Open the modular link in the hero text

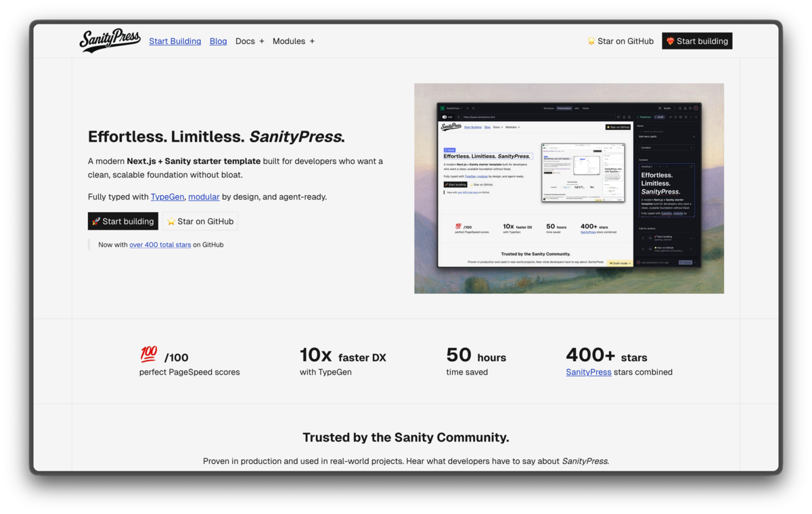[x=204, y=196]
